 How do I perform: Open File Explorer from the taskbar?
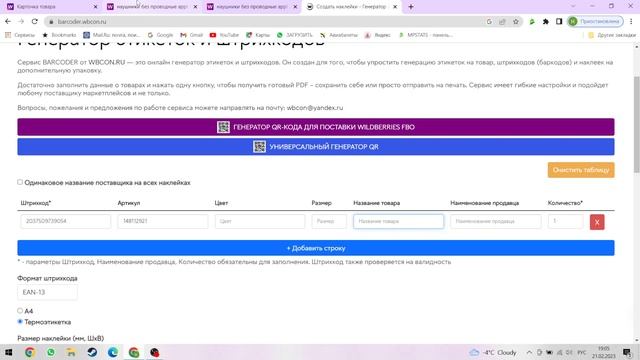point(71,352)
